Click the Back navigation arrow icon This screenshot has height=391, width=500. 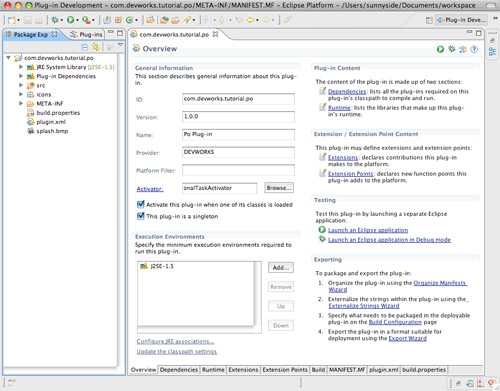click(250, 20)
